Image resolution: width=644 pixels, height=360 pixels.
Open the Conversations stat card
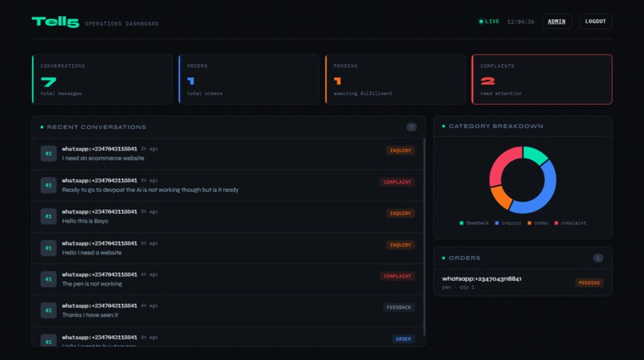coord(101,79)
